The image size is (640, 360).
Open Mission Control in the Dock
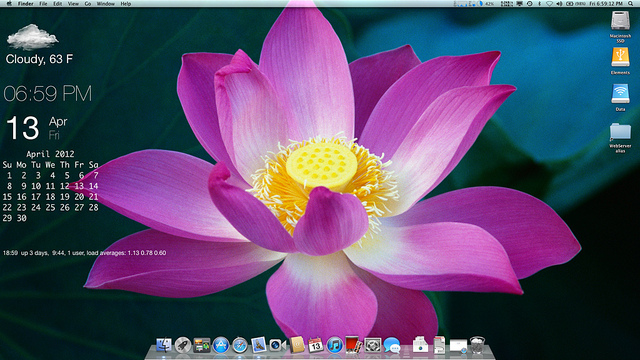click(202, 345)
